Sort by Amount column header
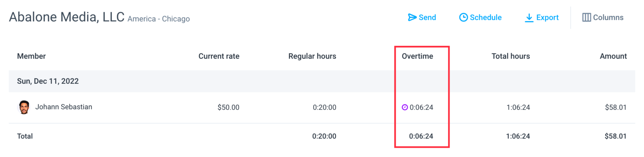 pos(613,56)
